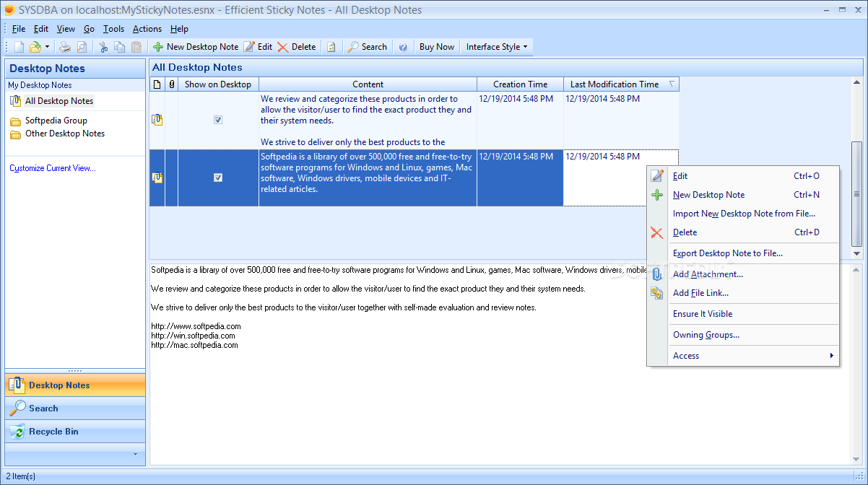Switch to Search navigation pane

point(75,408)
